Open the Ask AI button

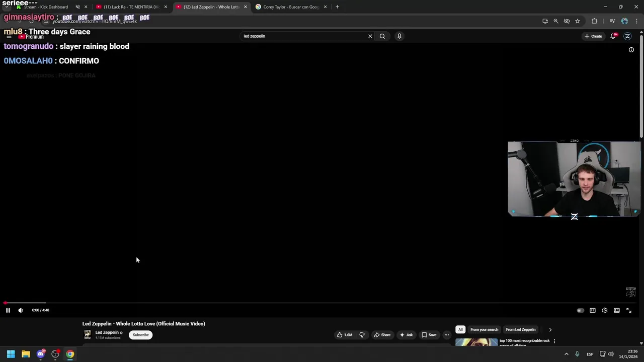point(406,335)
